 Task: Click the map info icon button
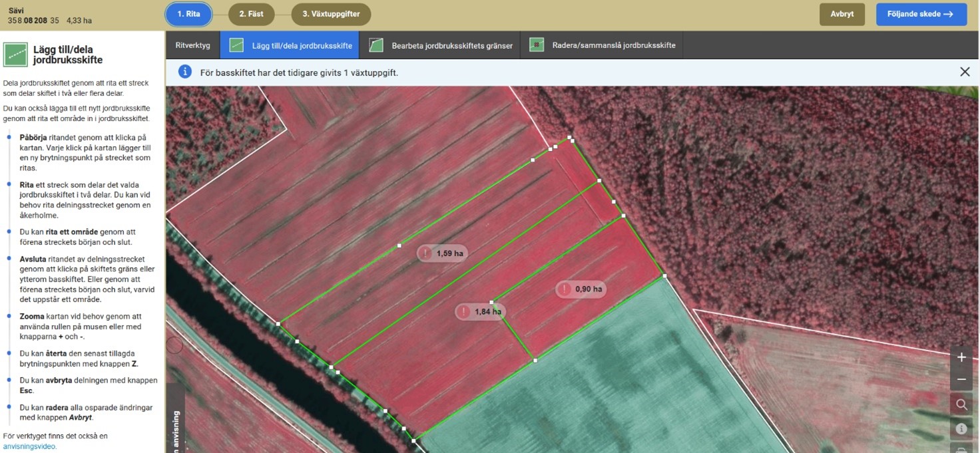click(961, 428)
